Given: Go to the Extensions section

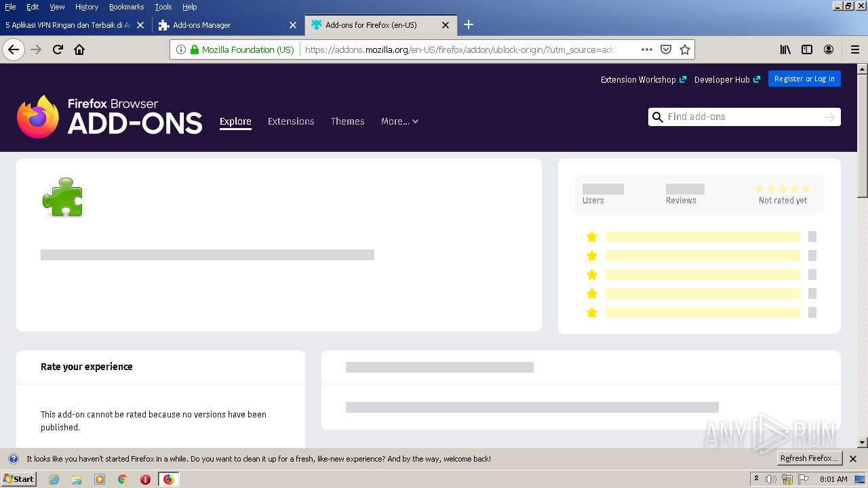Looking at the screenshot, I should coord(291,121).
